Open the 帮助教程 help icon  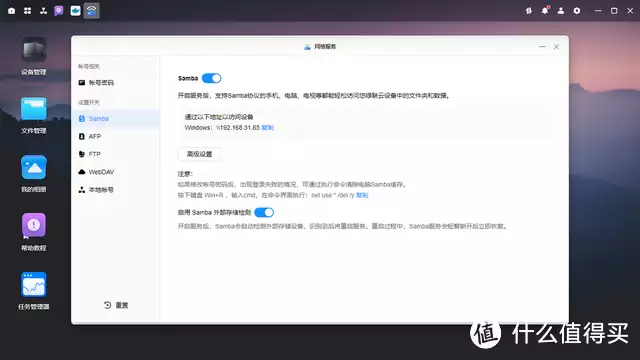34,225
